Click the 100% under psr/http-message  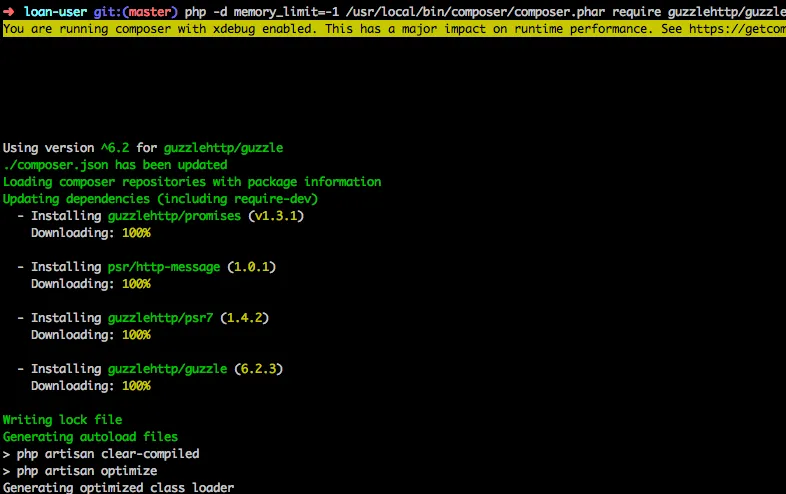(136, 284)
